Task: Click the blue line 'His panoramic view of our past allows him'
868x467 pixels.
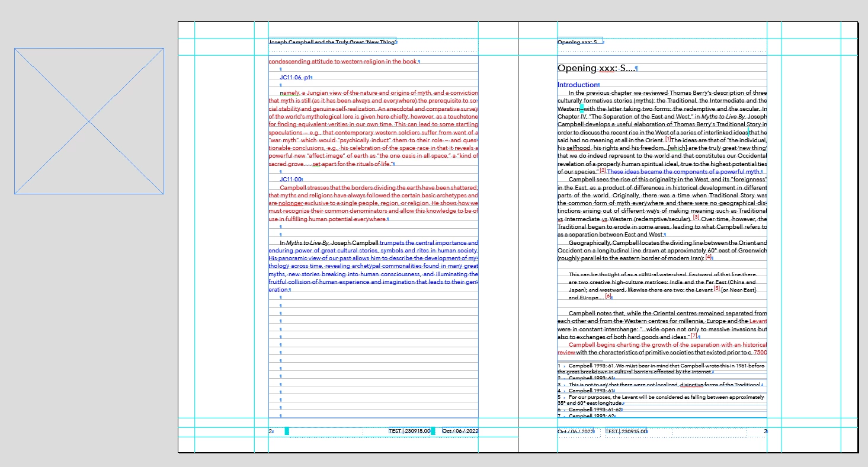Action: 373,258
